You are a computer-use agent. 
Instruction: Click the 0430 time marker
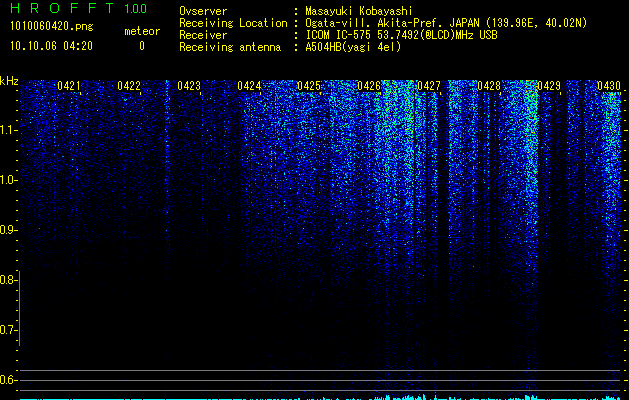(609, 86)
